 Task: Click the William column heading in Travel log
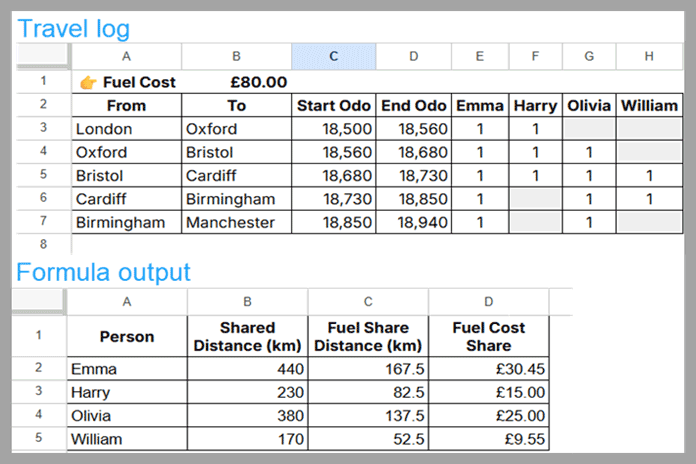click(x=649, y=106)
